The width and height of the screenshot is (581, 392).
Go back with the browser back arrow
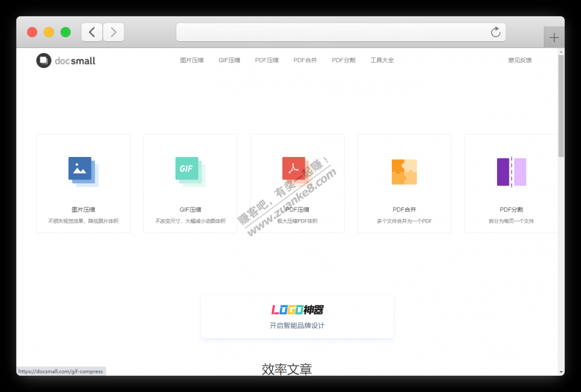click(92, 32)
